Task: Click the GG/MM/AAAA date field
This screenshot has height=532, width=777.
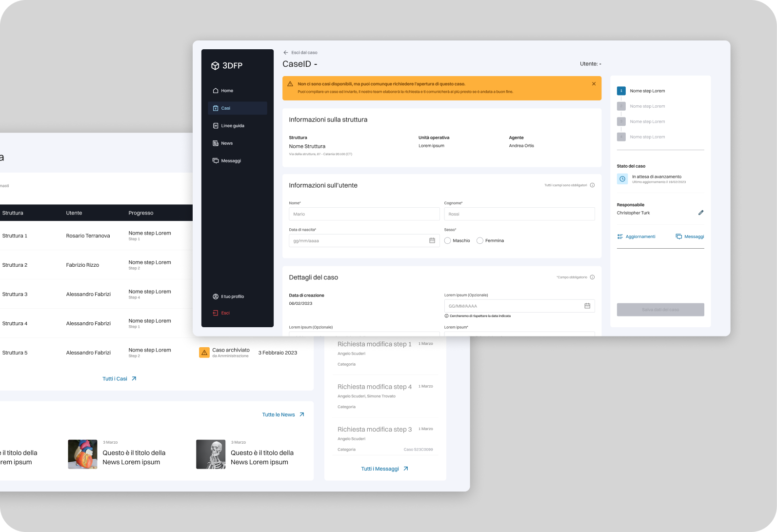Action: [x=519, y=306]
